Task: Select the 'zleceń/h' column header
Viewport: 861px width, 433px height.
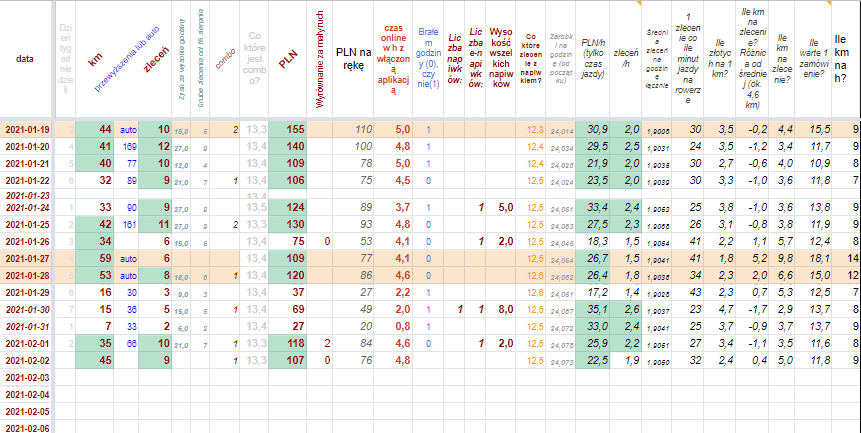Action: (x=625, y=59)
